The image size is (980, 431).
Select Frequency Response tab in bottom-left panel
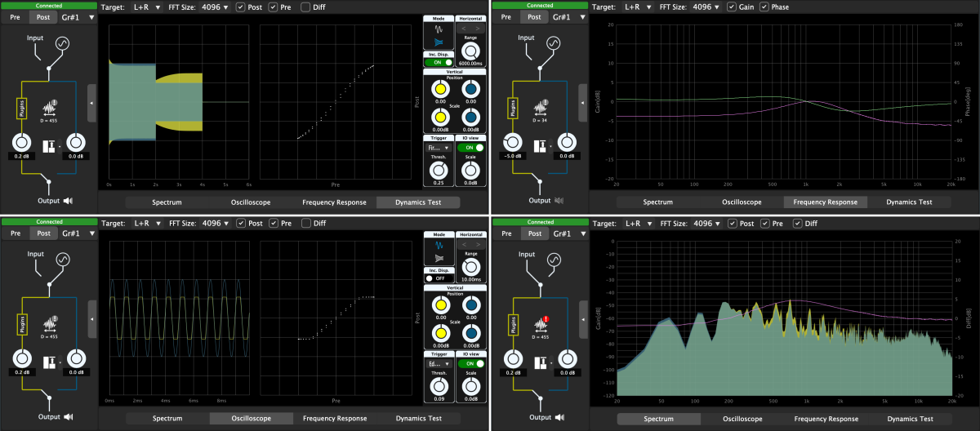(335, 419)
